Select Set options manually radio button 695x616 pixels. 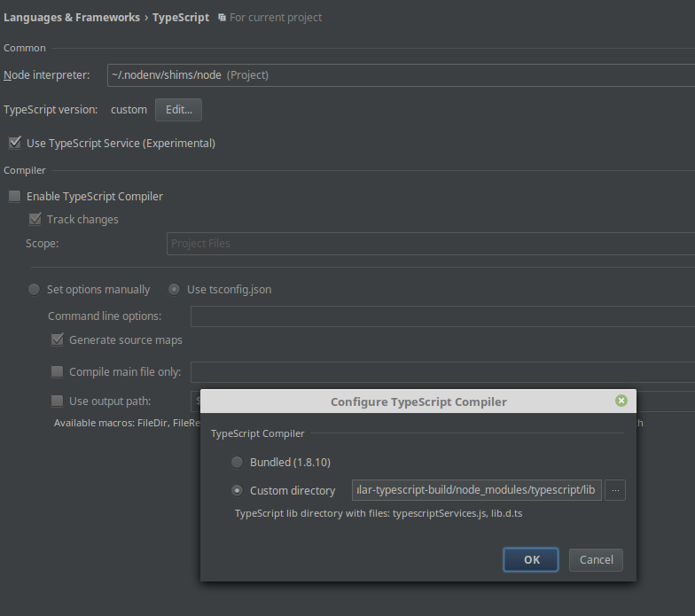click(x=34, y=289)
